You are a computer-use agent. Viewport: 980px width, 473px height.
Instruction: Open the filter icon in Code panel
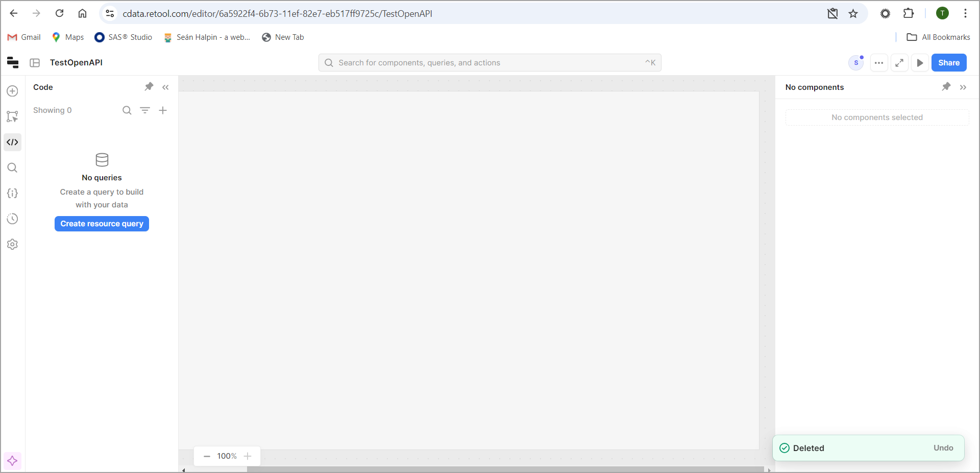tap(145, 110)
